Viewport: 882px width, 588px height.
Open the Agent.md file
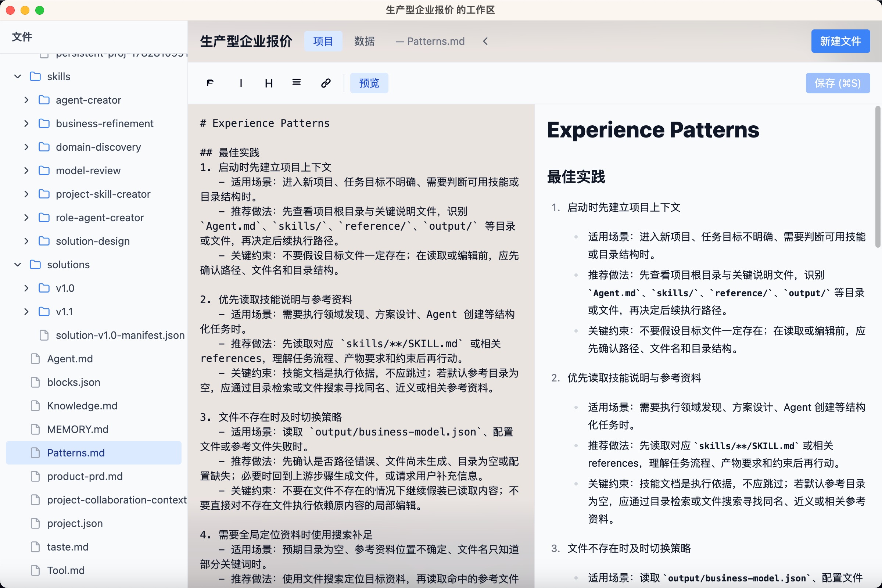(x=94, y=359)
